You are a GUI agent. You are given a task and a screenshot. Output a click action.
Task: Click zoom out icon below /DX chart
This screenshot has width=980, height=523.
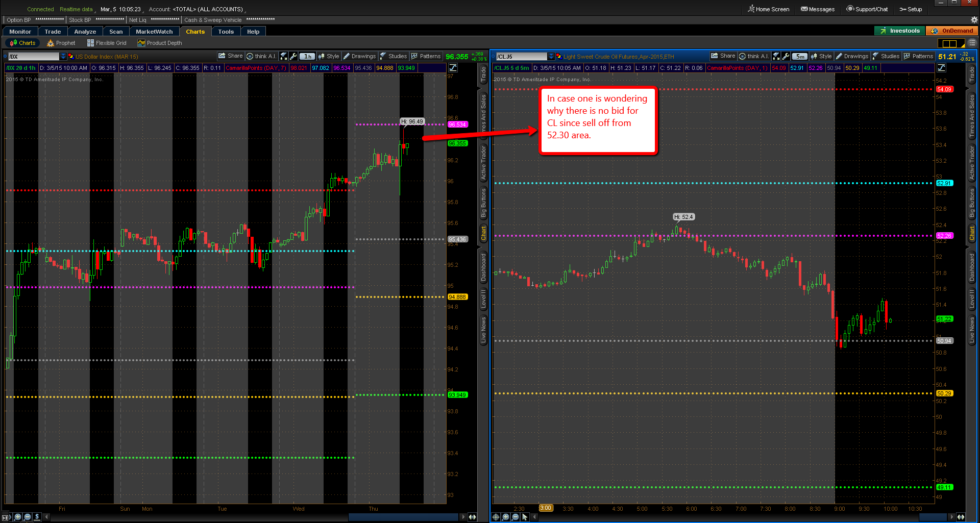click(x=28, y=517)
